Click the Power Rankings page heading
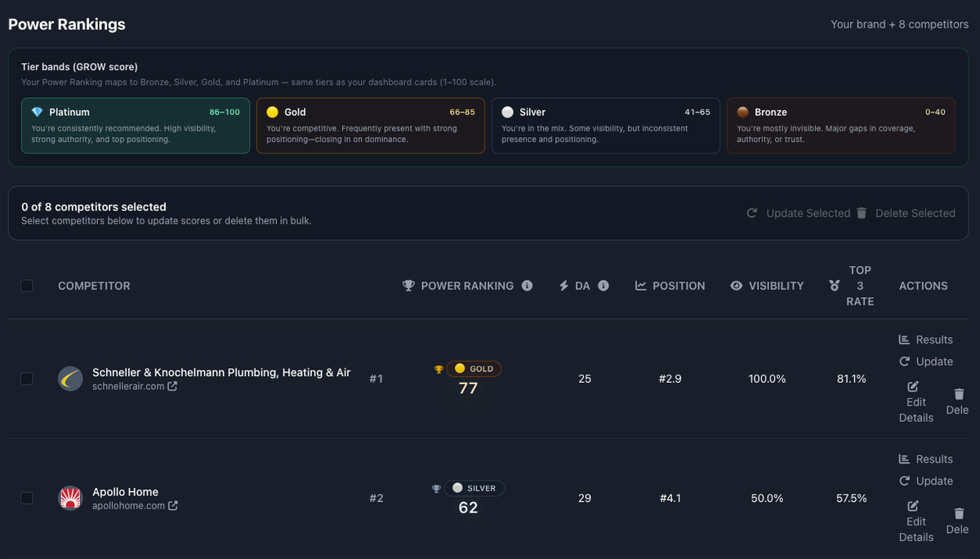The width and height of the screenshot is (980, 559). click(x=67, y=24)
